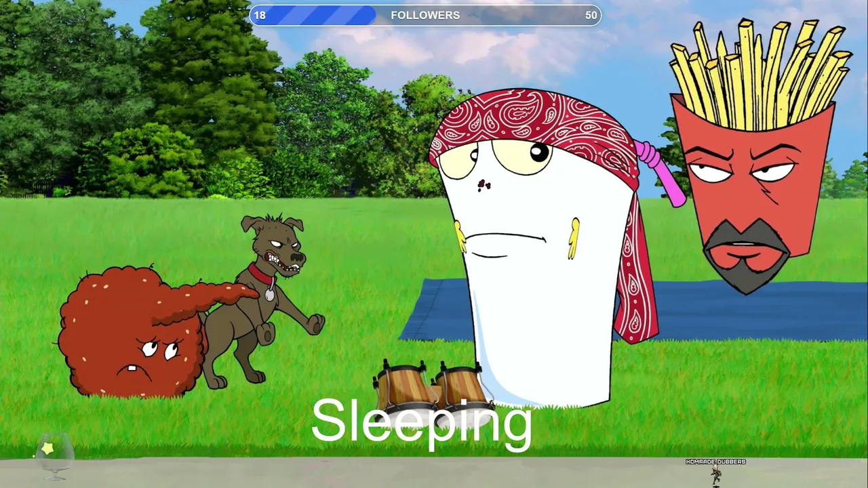Click the followers goal progress bar
The width and height of the screenshot is (868, 488).
[x=425, y=15]
